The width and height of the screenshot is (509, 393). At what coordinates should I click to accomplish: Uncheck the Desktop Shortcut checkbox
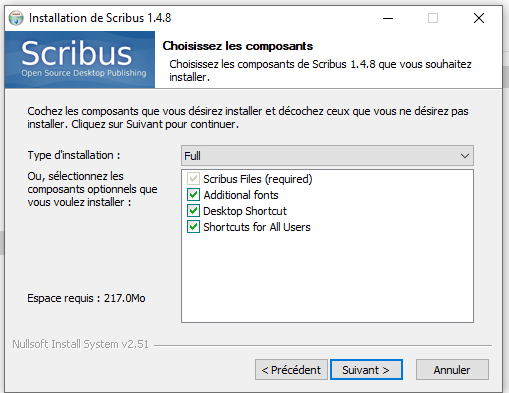point(193,211)
